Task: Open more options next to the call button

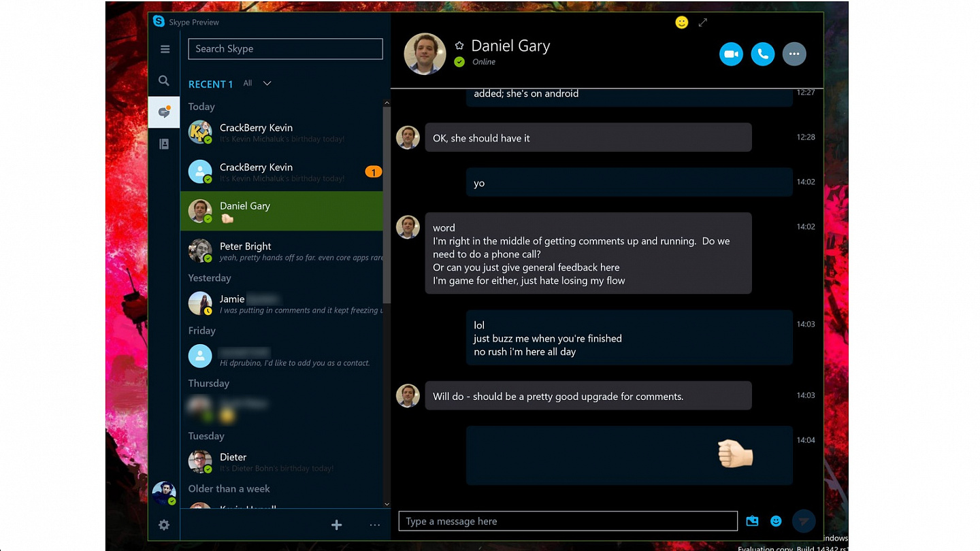Action: (x=794, y=54)
